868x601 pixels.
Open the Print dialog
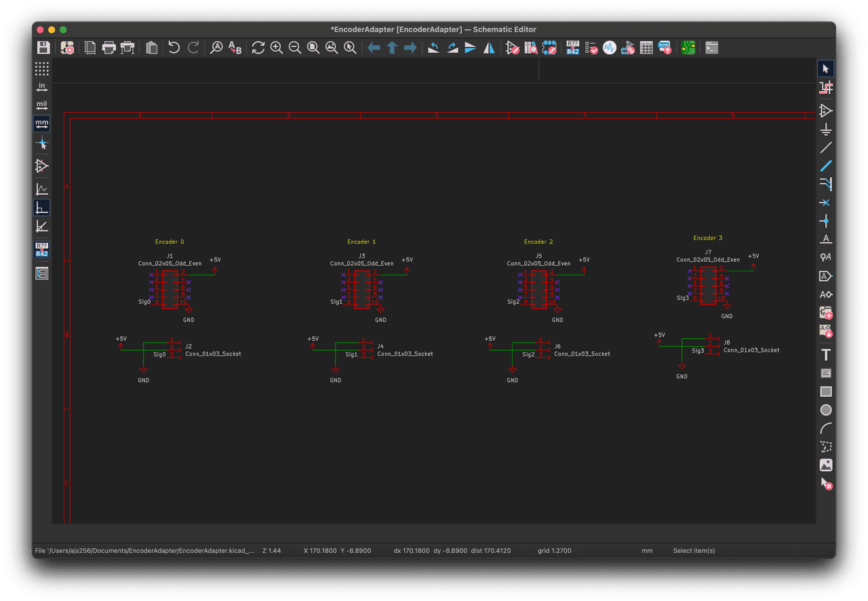(x=108, y=47)
